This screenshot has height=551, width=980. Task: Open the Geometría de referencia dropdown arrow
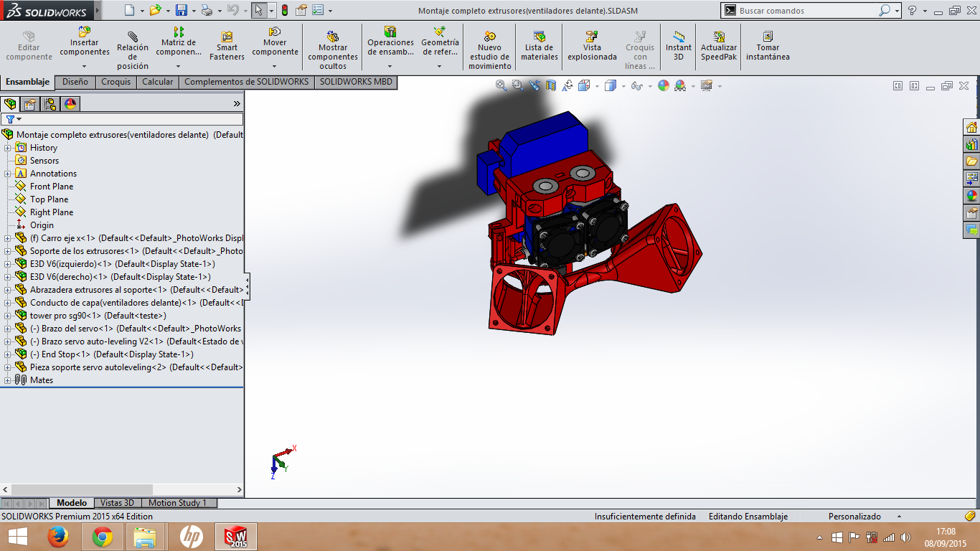pos(440,67)
